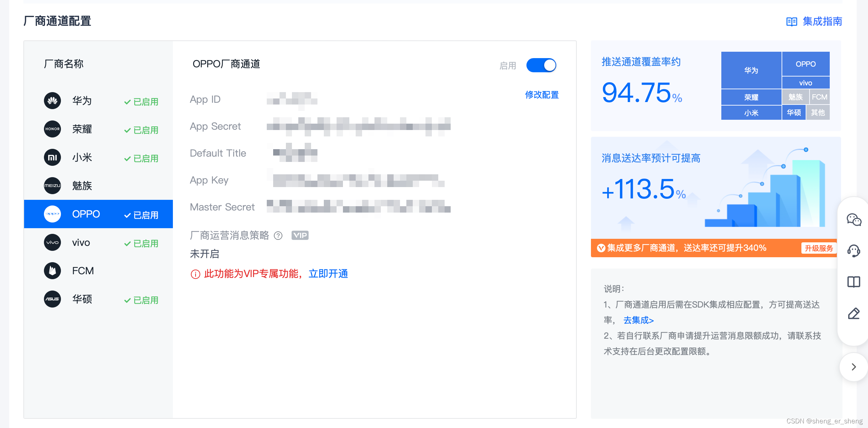
Task: Click the red info warning icon
Action: [x=195, y=274]
